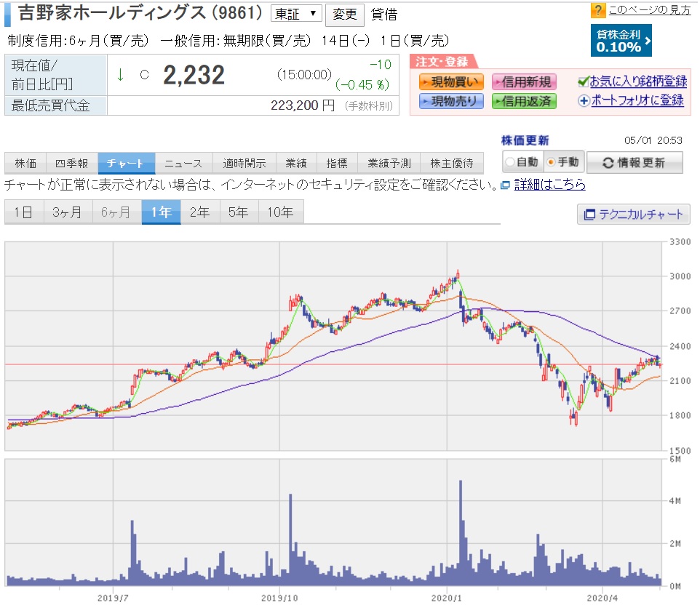Open the ポートフォリオに登録 link
Screen dimensions: 700x605
(x=637, y=100)
